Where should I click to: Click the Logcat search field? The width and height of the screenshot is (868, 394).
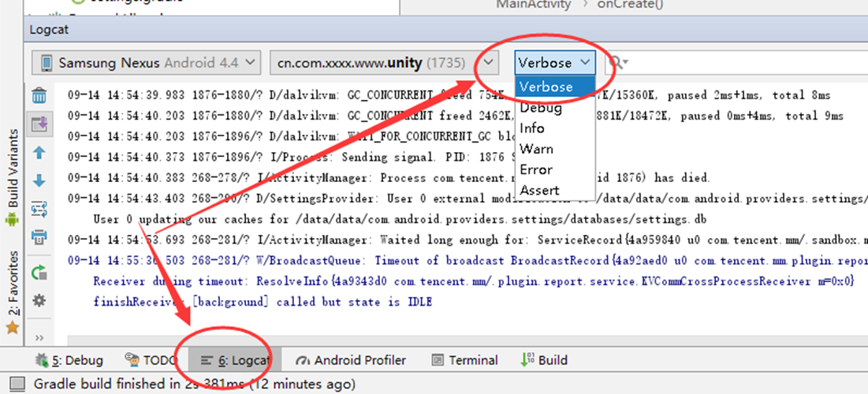[x=736, y=62]
